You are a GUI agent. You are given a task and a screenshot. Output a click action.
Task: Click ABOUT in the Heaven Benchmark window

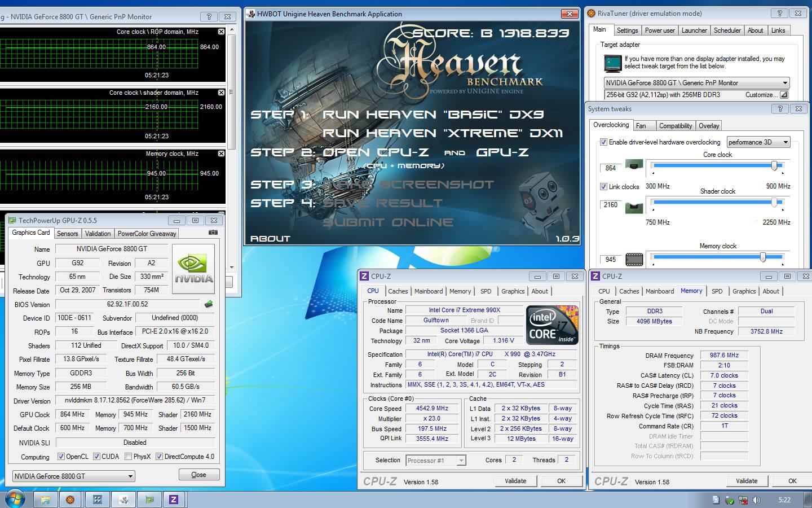pyautogui.click(x=270, y=239)
